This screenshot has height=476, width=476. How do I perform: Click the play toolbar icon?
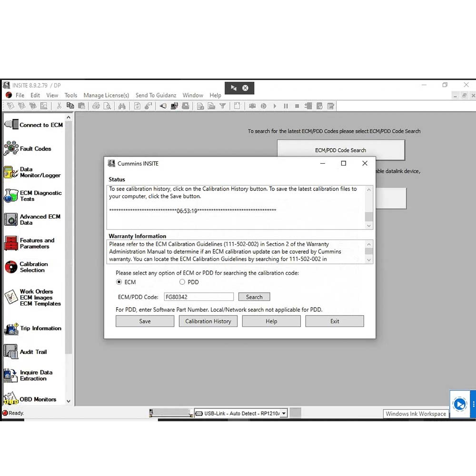pos(275,106)
